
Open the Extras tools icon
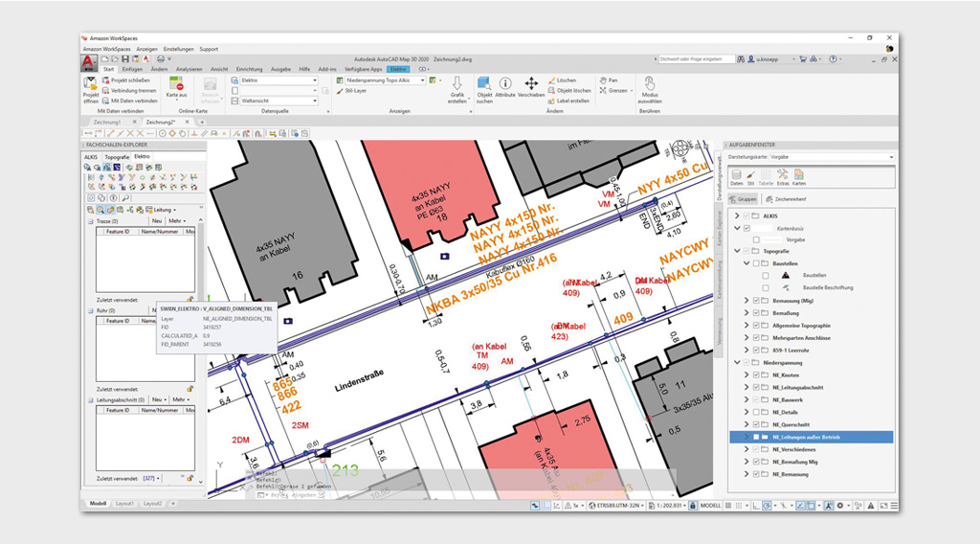pyautogui.click(x=782, y=176)
